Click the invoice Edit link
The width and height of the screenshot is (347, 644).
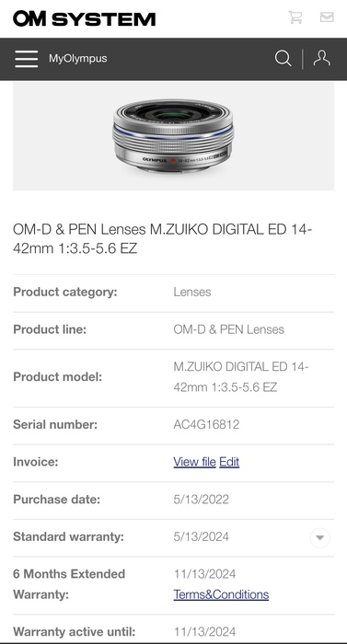click(229, 462)
